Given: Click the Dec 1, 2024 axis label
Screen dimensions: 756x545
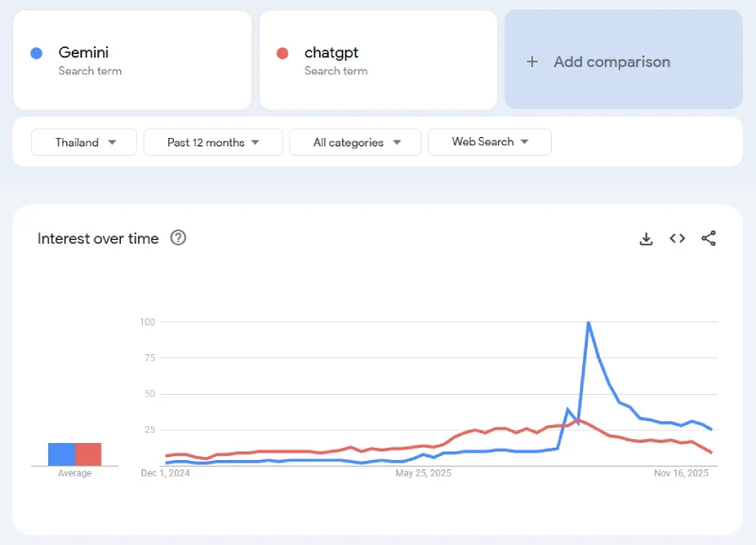Looking at the screenshot, I should pyautogui.click(x=165, y=473).
